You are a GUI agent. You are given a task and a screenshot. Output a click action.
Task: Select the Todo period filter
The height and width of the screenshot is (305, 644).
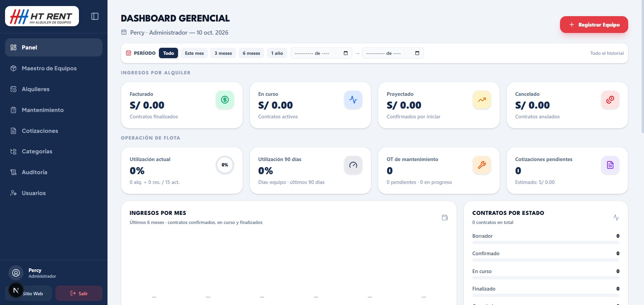168,53
